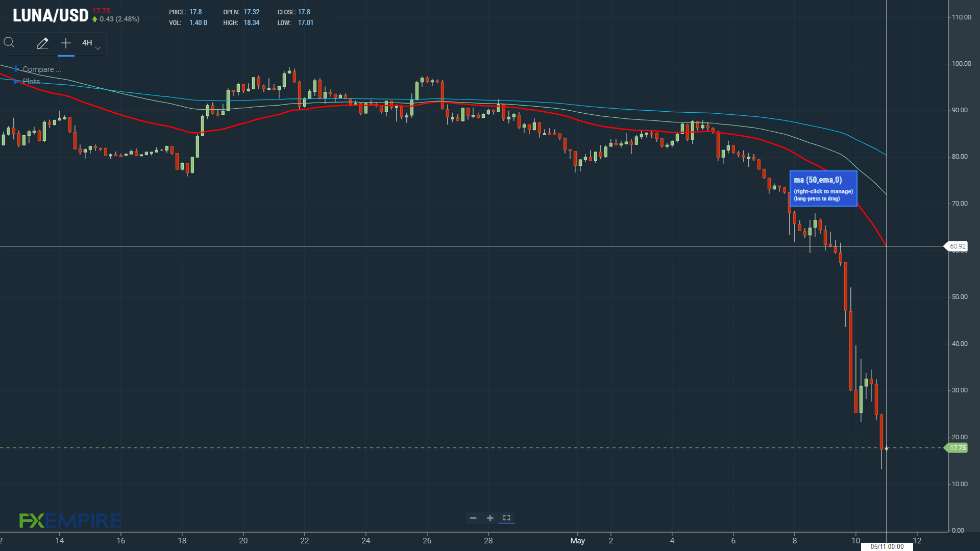The image size is (980, 551).
Task: Zoom out with the minus button
Action: coord(473,518)
